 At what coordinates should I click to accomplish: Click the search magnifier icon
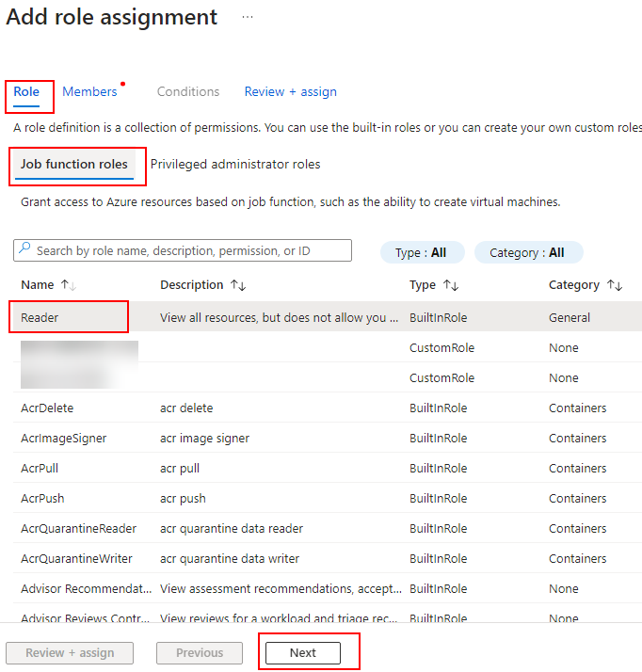pyautogui.click(x=24, y=248)
